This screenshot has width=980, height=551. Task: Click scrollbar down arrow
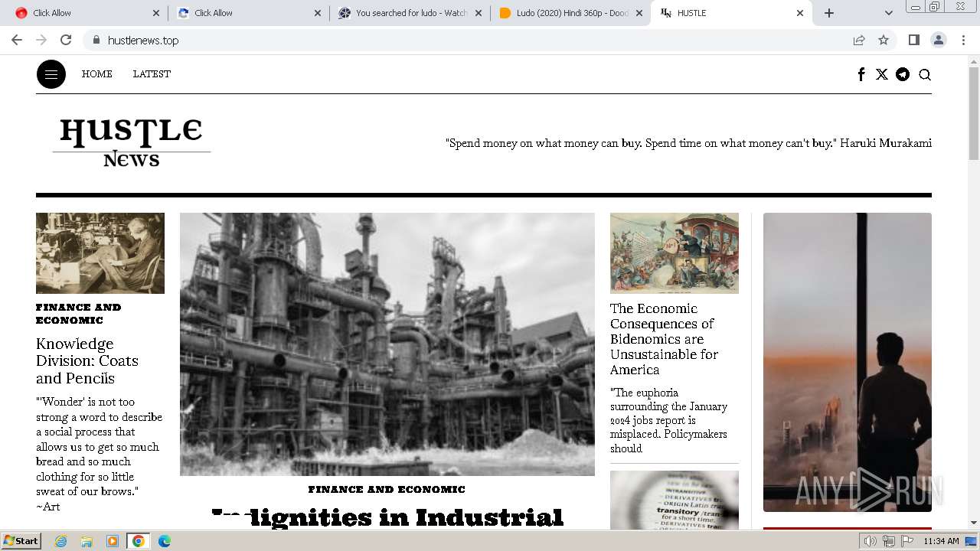974,523
